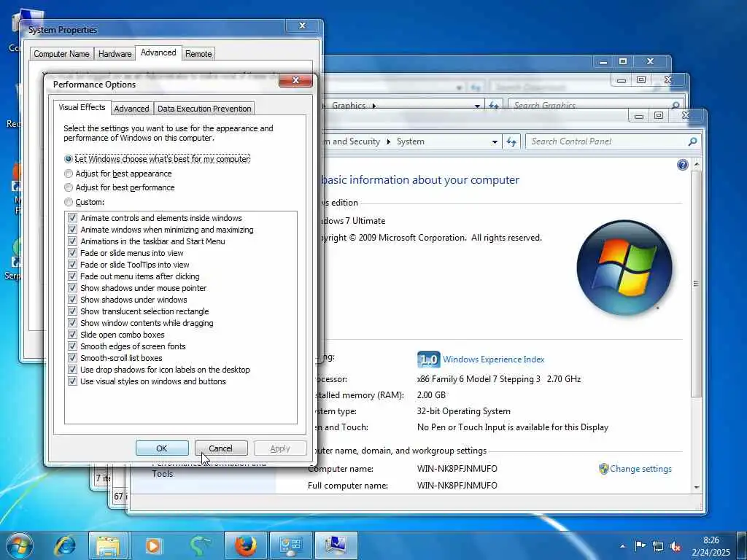Open Action Center flag icon in tray

click(640, 546)
